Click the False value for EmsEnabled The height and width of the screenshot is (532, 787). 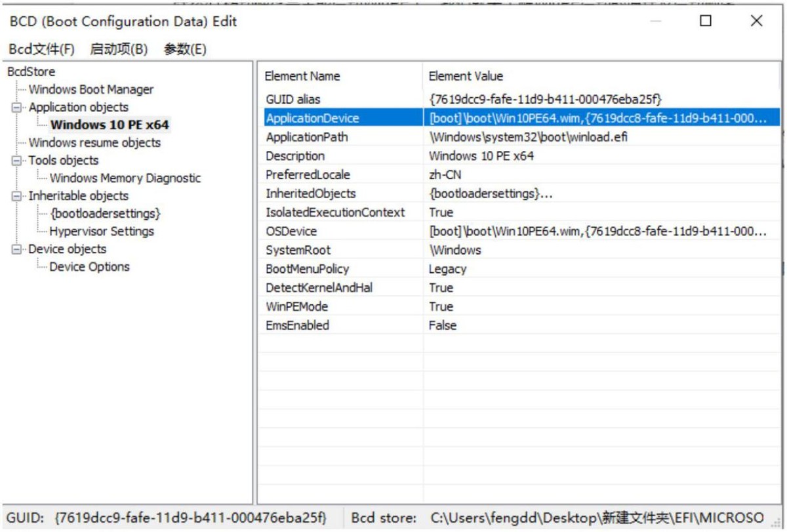coord(442,325)
